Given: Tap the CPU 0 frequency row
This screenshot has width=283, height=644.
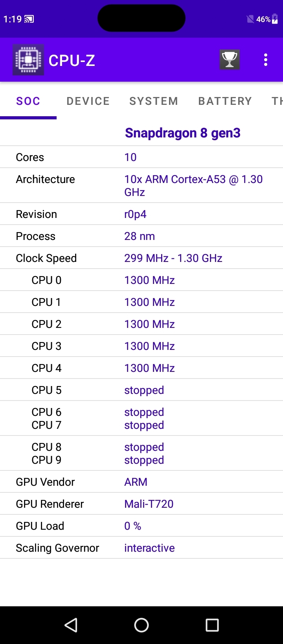Looking at the screenshot, I should click(x=141, y=280).
